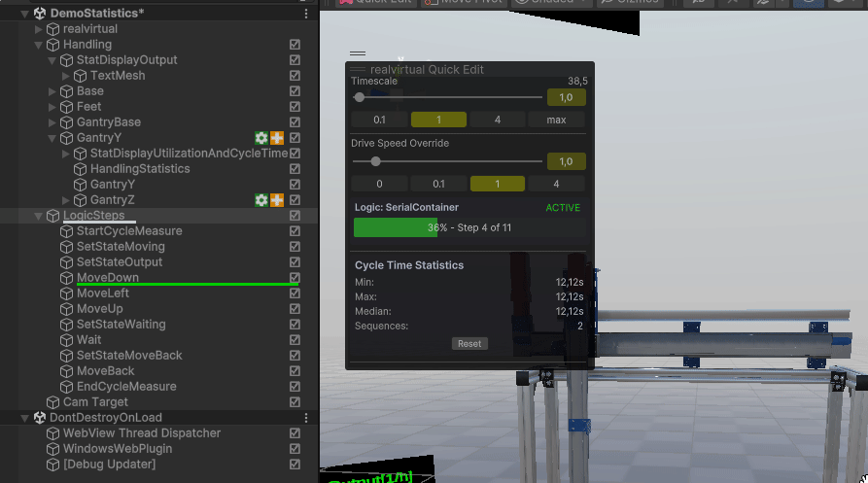
Task: Toggle the Handling object checkbox
Action: tap(295, 45)
